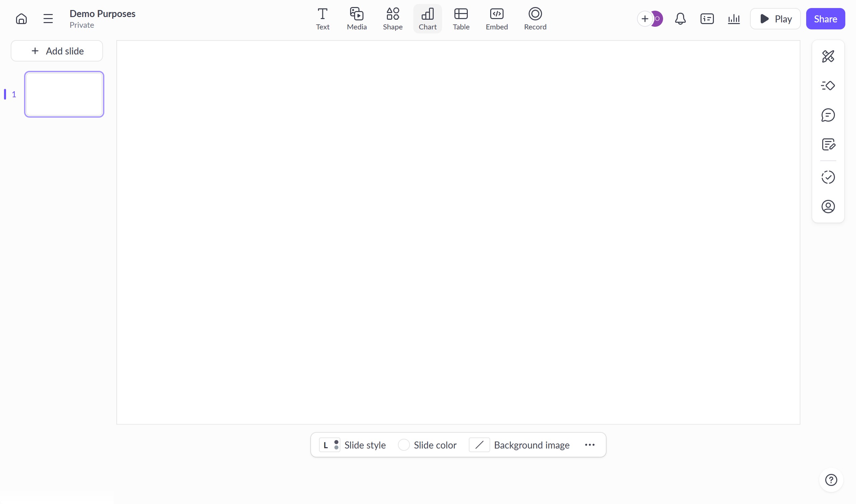The image size is (856, 504).
Task: Open the Background image picker
Action: 520,445
